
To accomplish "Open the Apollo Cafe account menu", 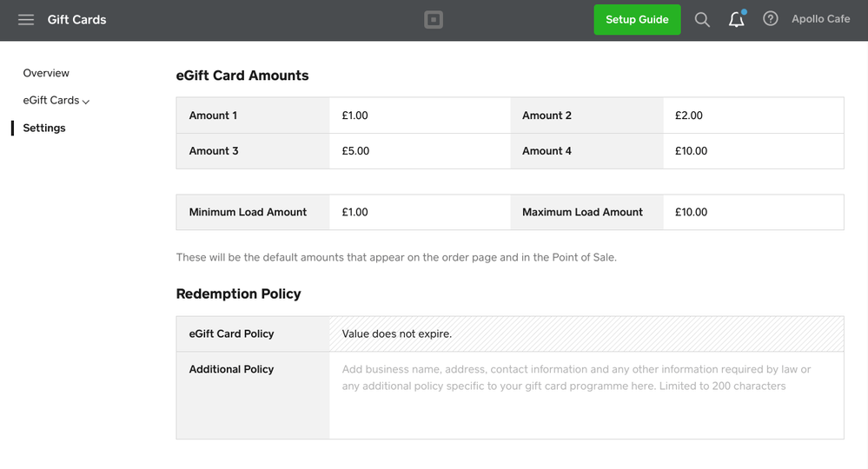I will (820, 19).
